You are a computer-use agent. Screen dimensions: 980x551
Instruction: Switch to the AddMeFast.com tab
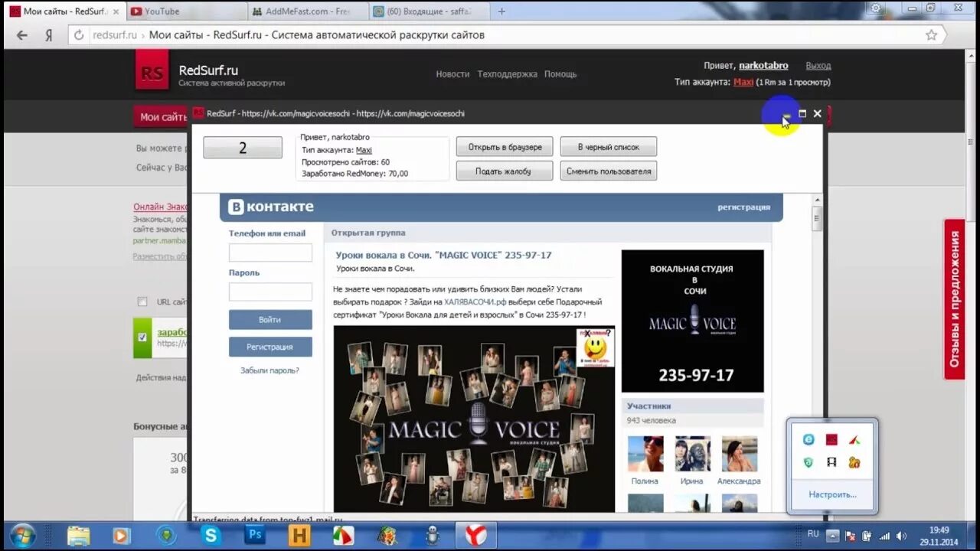click(x=306, y=11)
